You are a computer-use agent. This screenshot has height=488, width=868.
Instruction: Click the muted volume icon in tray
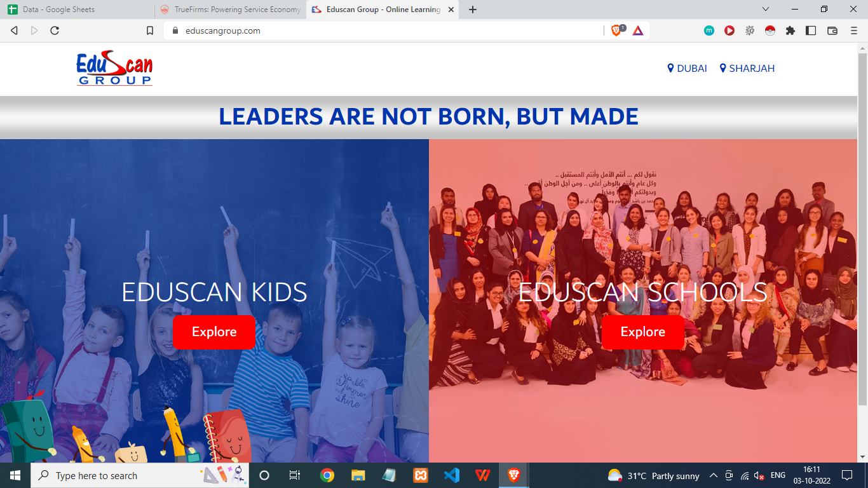[759, 475]
